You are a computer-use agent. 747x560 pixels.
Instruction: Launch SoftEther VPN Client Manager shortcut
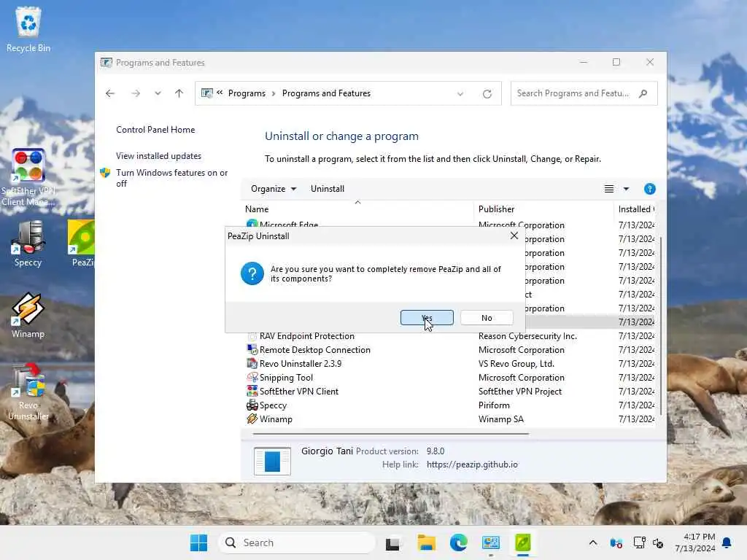pos(28,178)
